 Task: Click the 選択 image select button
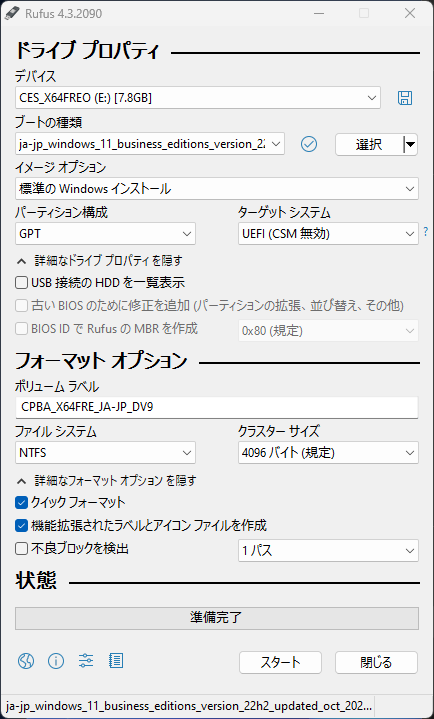click(x=369, y=145)
